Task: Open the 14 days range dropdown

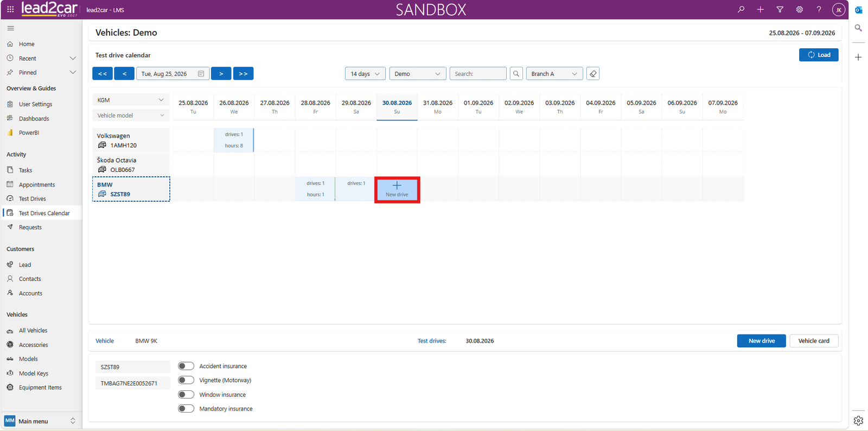Action: pyautogui.click(x=366, y=74)
